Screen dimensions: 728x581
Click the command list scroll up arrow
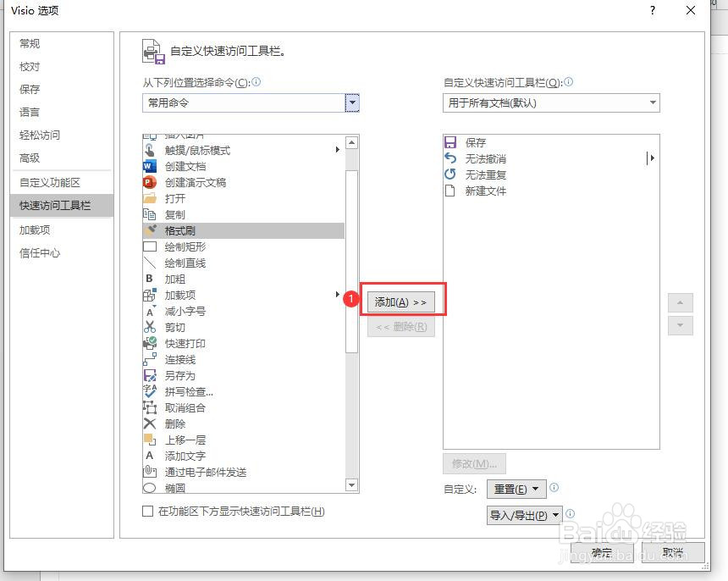pos(352,143)
